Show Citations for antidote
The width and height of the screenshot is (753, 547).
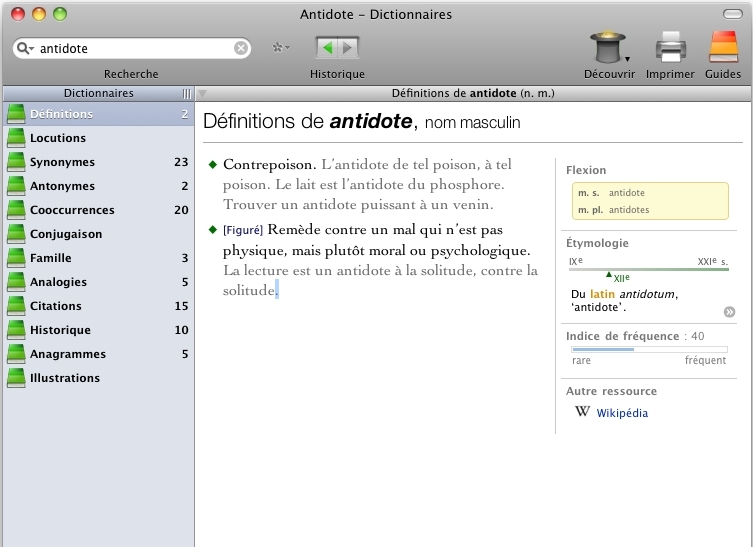click(x=55, y=306)
